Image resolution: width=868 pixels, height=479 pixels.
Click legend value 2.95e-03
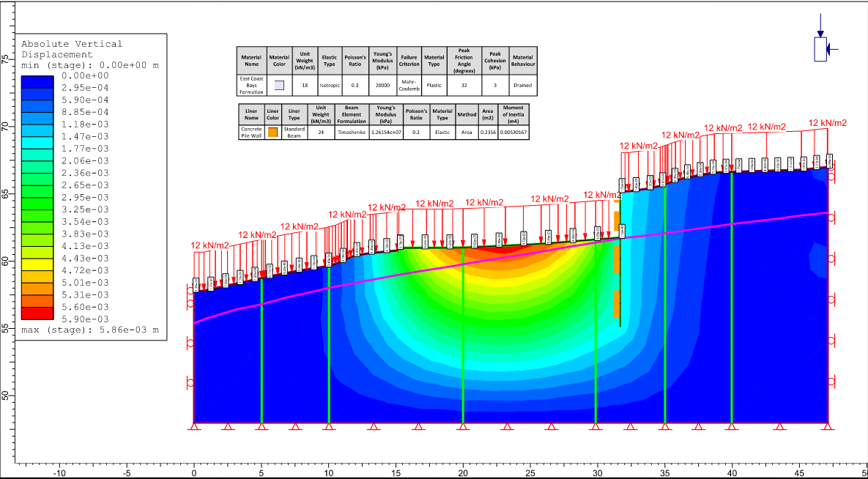point(85,197)
